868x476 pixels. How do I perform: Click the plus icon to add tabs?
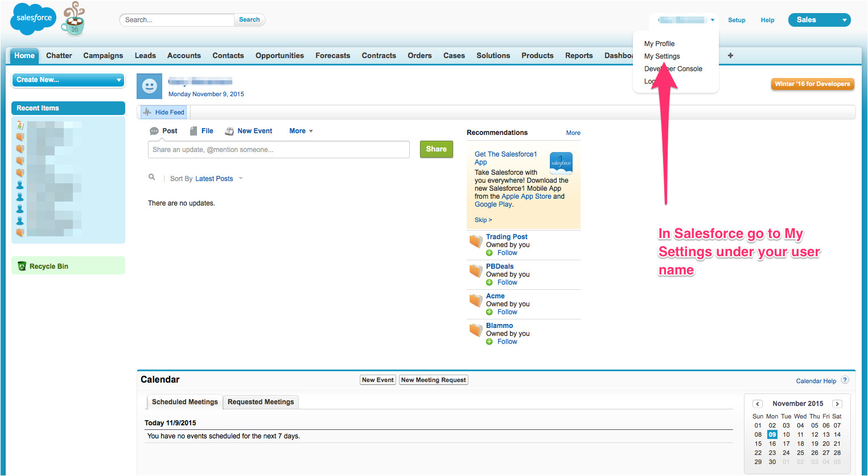730,55
